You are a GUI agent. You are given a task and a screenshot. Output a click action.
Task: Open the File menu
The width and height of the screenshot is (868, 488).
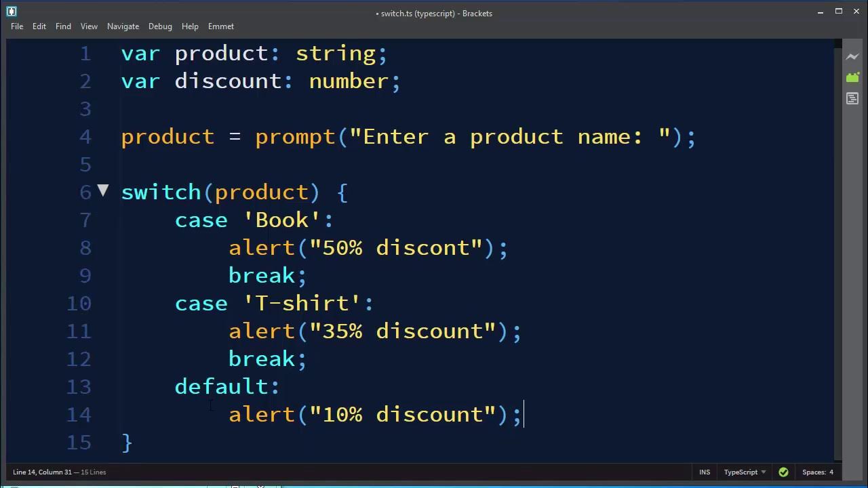[x=17, y=26]
